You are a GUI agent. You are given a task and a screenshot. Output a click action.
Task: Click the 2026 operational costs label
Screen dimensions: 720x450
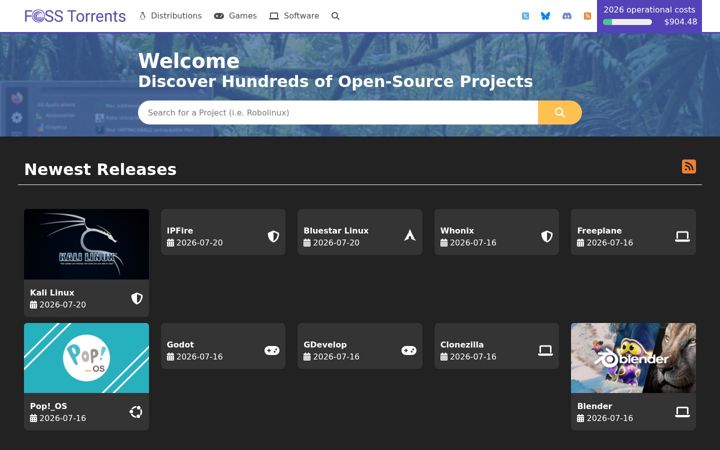coord(649,10)
